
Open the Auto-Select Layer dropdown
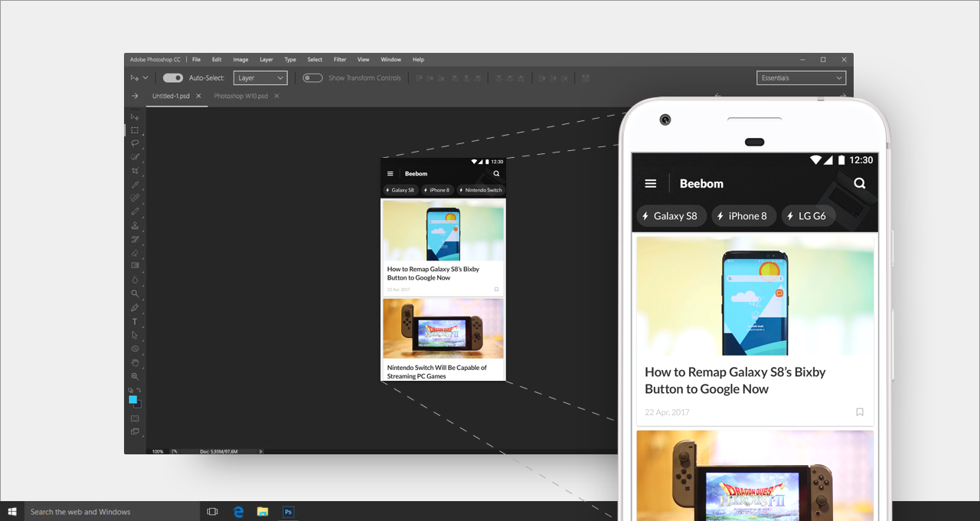pos(260,77)
